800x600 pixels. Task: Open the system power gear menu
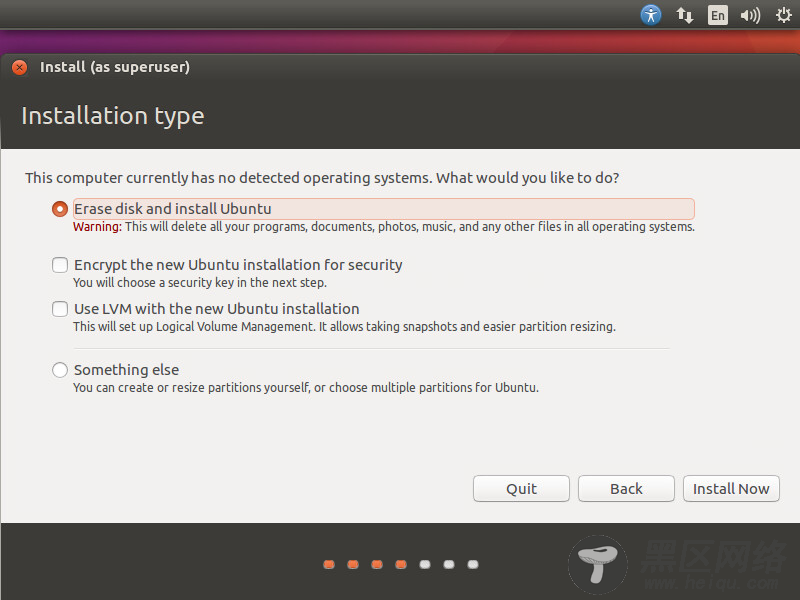pos(784,15)
